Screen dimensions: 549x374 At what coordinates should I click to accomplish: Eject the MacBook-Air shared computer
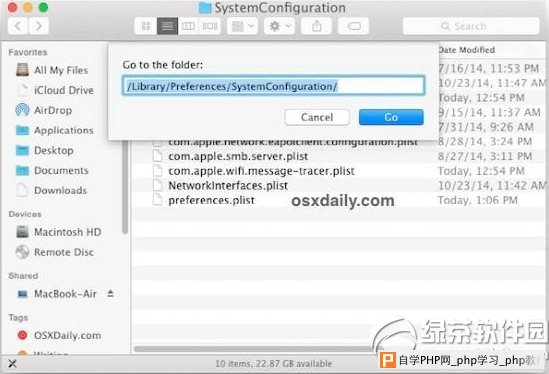point(110,293)
